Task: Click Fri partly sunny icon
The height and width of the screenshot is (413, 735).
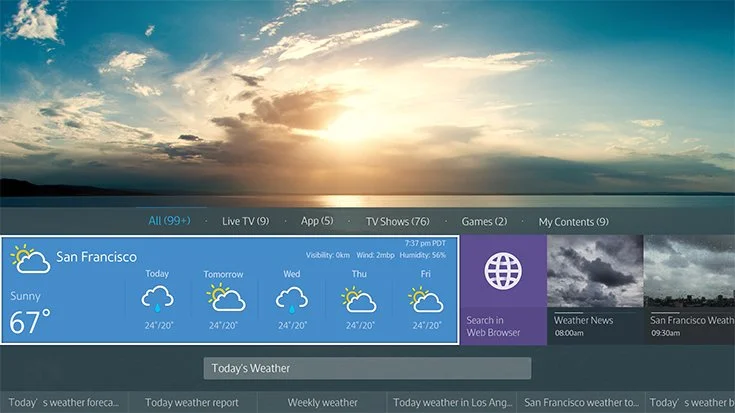Action: click(425, 299)
